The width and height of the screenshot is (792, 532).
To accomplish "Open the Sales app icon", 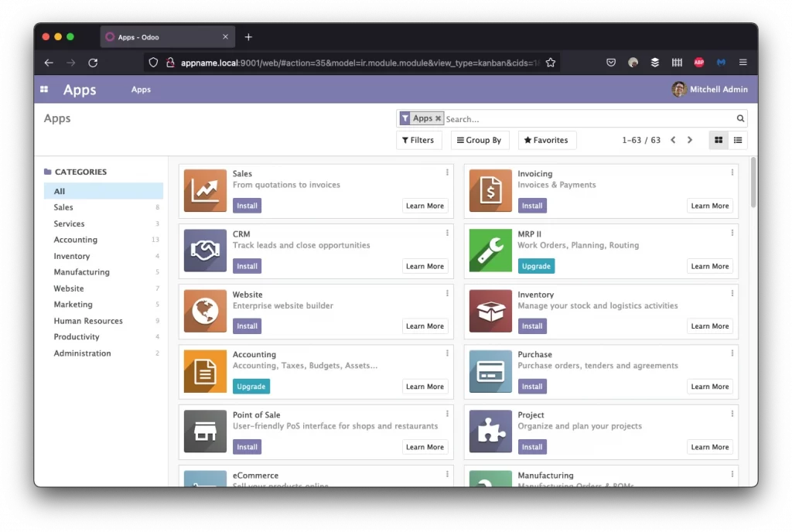I will pos(205,190).
